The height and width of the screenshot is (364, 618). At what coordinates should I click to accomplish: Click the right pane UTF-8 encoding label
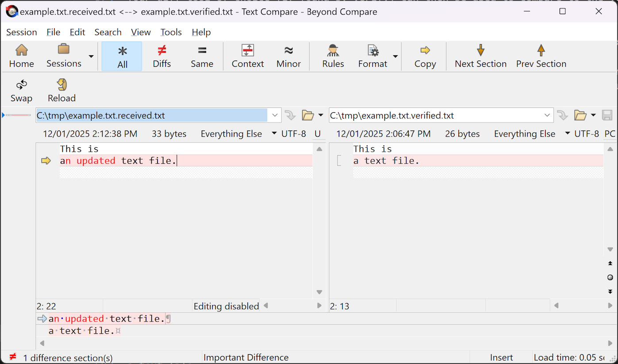[587, 134]
